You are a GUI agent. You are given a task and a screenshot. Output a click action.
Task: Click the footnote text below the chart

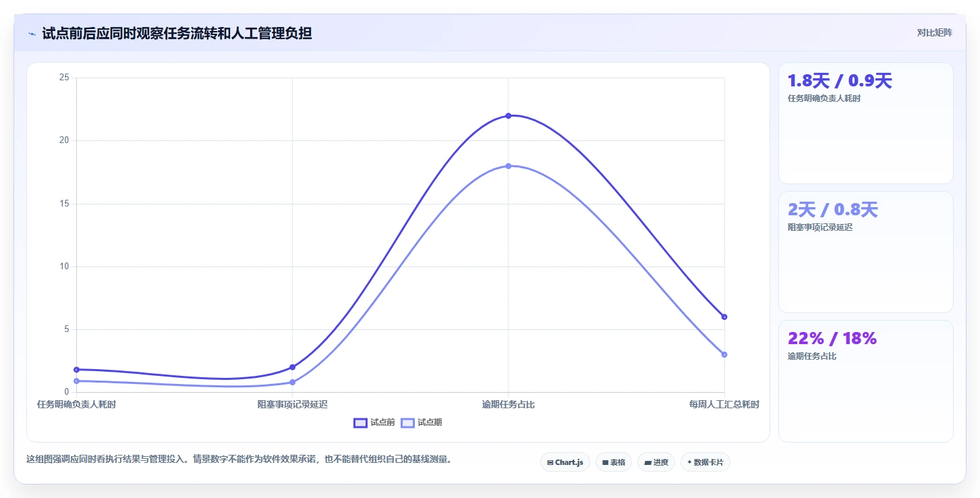(x=239, y=460)
